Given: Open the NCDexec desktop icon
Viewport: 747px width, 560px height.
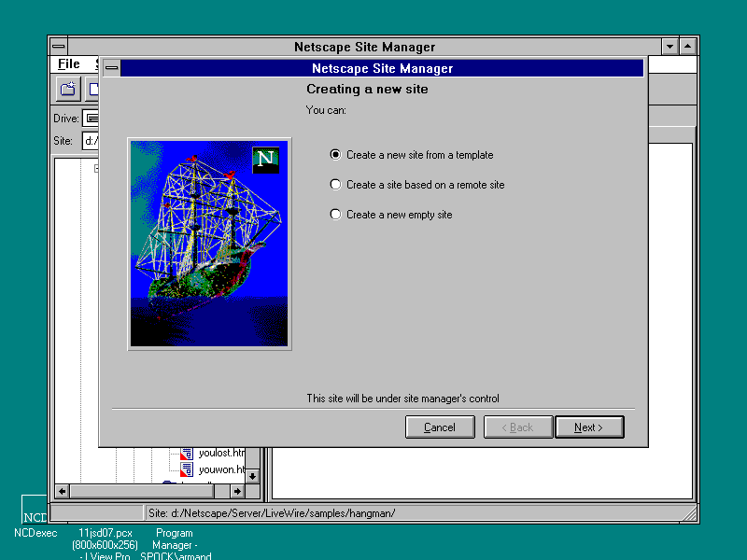Looking at the screenshot, I should point(35,513).
